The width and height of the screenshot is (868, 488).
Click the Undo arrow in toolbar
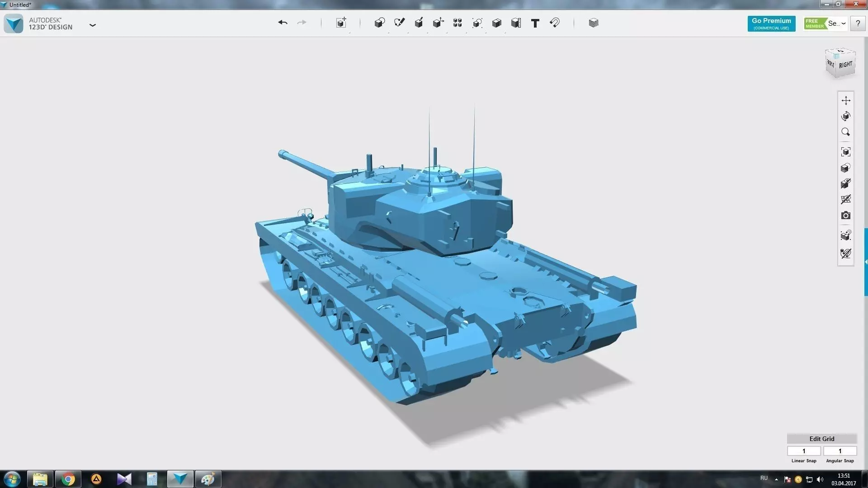coord(283,23)
